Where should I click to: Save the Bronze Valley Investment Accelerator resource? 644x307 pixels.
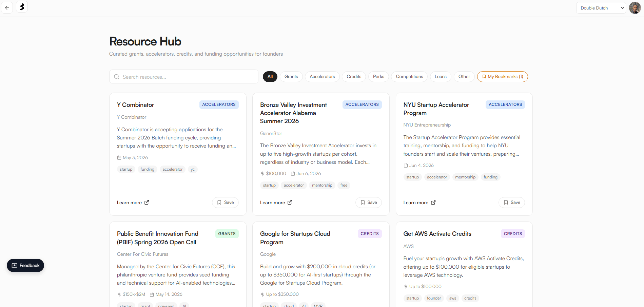[x=368, y=202]
